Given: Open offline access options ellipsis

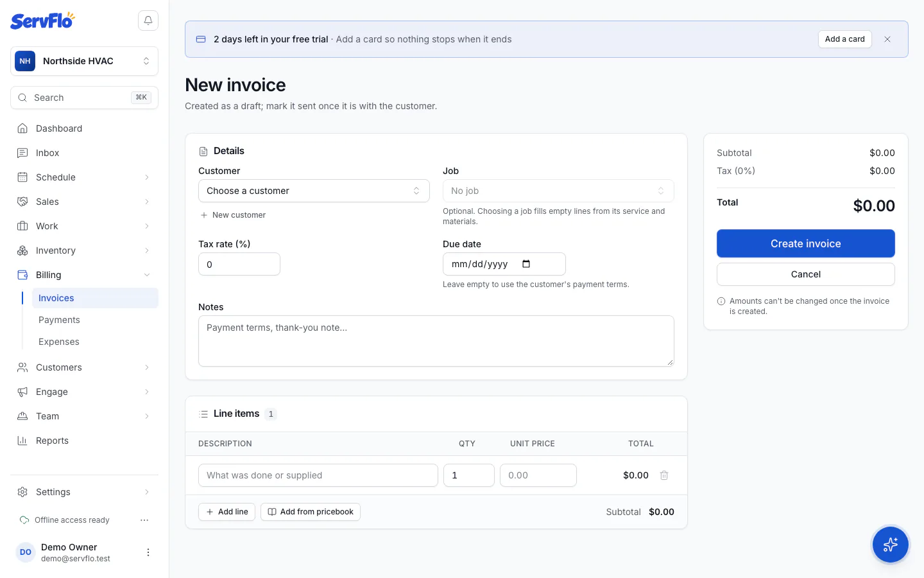Looking at the screenshot, I should pos(144,520).
